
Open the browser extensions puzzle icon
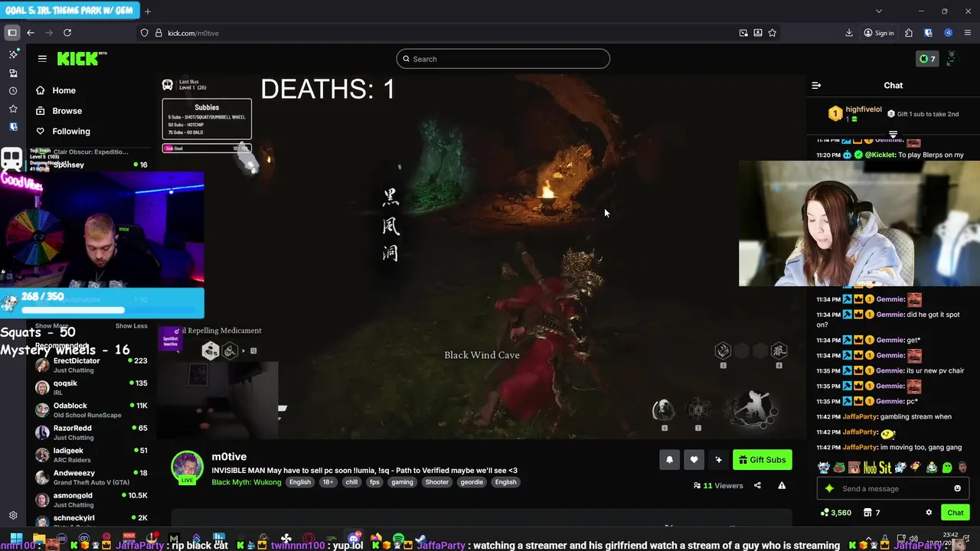pyautogui.click(x=909, y=33)
